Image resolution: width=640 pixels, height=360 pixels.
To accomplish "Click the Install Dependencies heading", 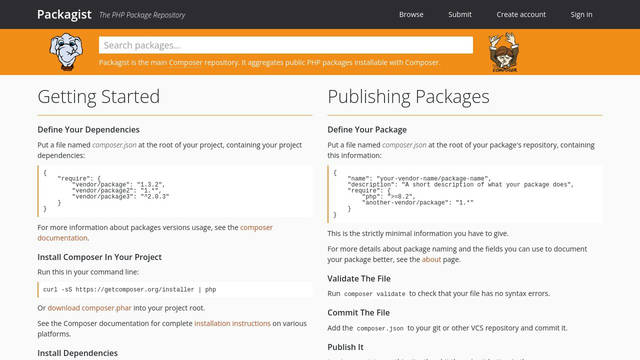I will [78, 353].
